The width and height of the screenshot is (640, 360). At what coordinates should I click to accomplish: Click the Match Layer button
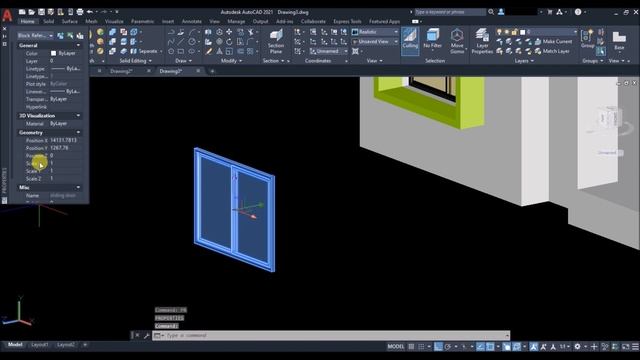pos(552,51)
